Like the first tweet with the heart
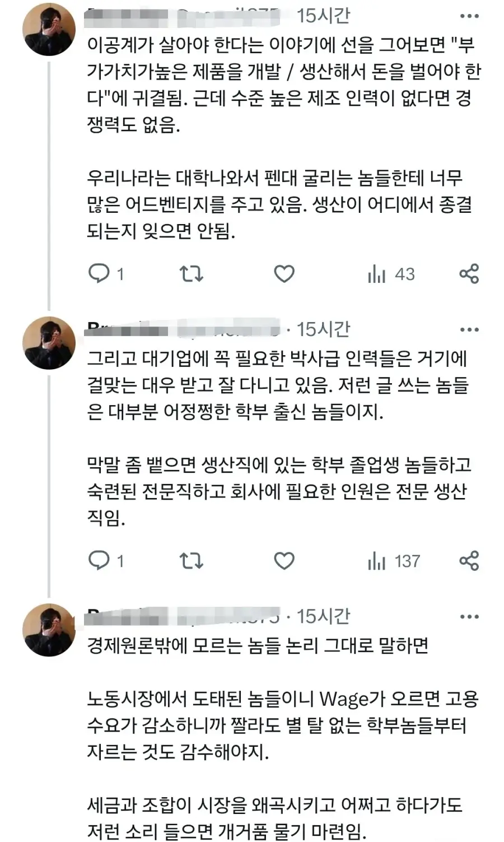This screenshot has height=842, width=504. click(x=285, y=273)
